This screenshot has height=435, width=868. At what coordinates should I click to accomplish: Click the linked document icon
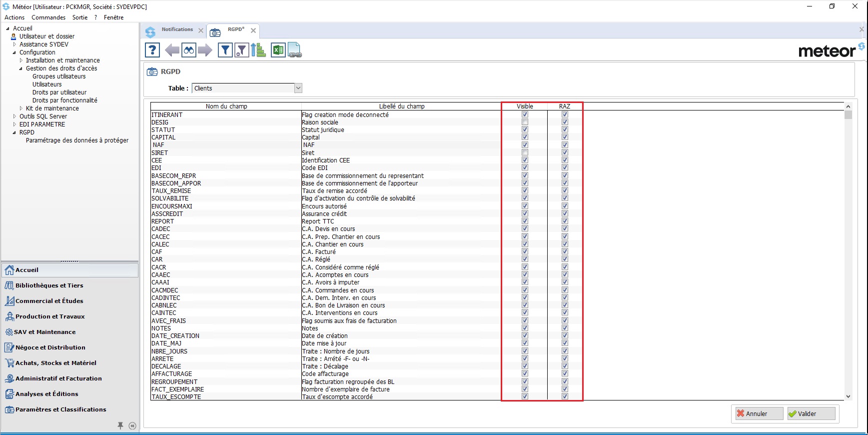click(294, 50)
